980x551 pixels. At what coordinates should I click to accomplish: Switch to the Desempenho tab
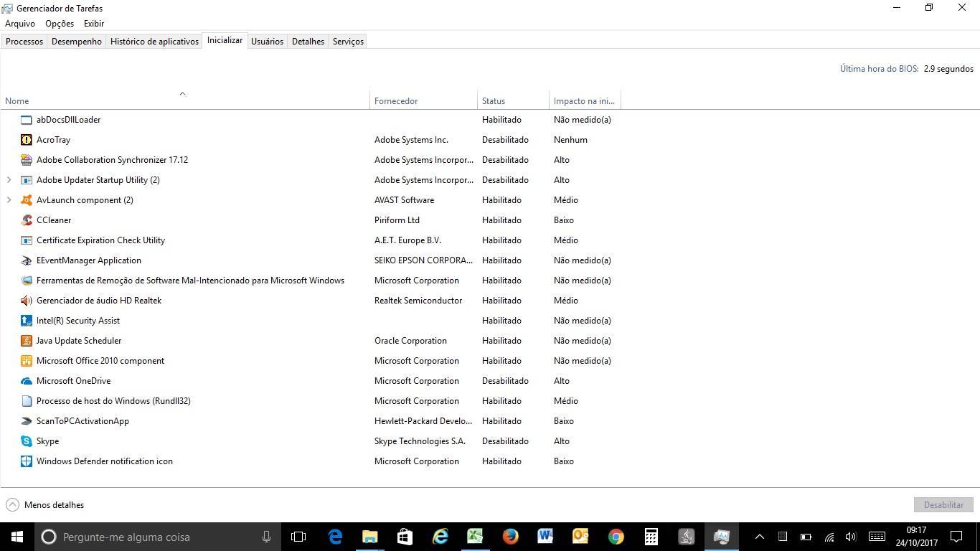coord(77,42)
